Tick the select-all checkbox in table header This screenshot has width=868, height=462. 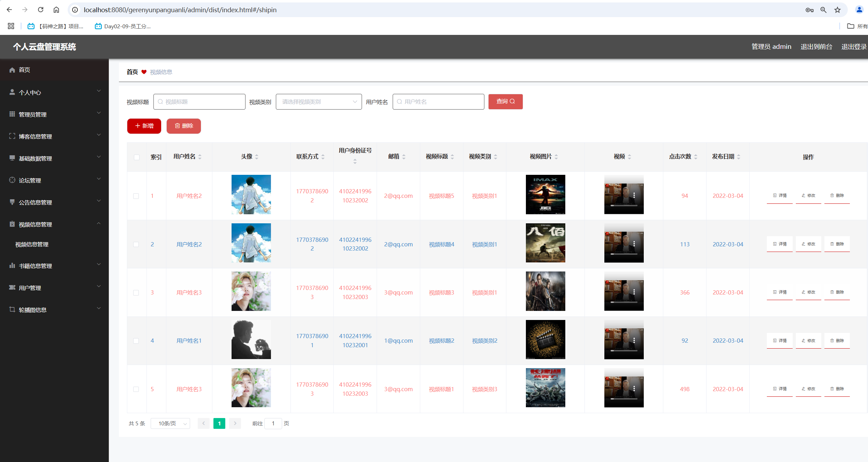click(x=137, y=157)
